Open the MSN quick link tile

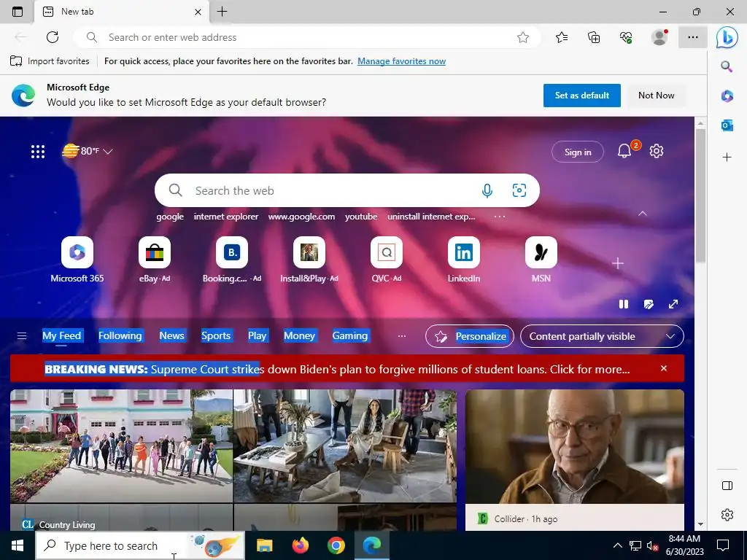pos(541,260)
